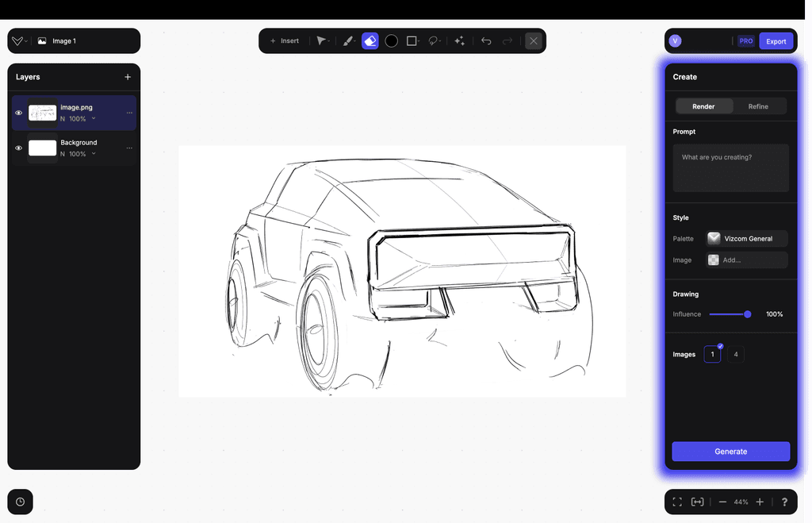Click inside the Prompt text field

[730, 168]
